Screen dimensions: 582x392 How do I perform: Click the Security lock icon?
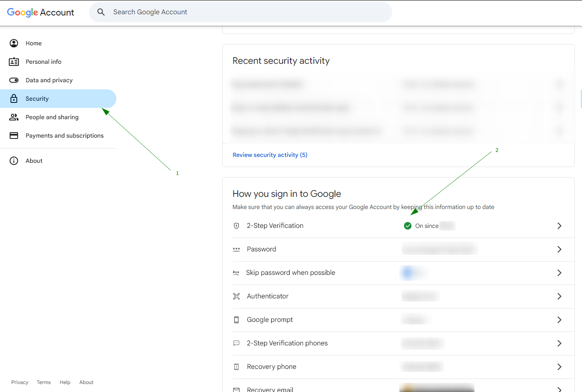pos(14,99)
